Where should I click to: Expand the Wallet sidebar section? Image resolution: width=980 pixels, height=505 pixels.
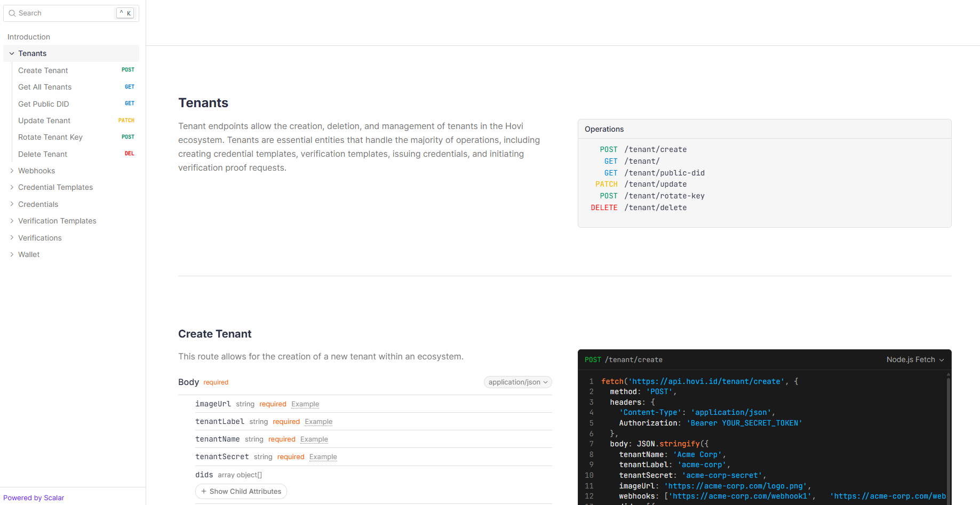[x=12, y=254]
